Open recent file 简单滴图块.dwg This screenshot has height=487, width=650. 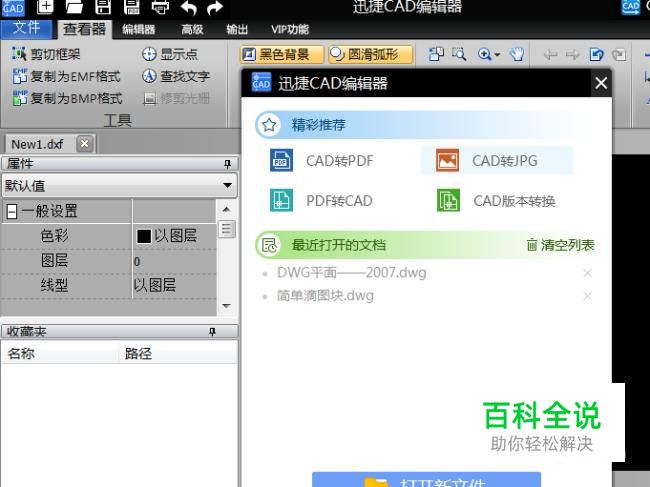pos(325,296)
